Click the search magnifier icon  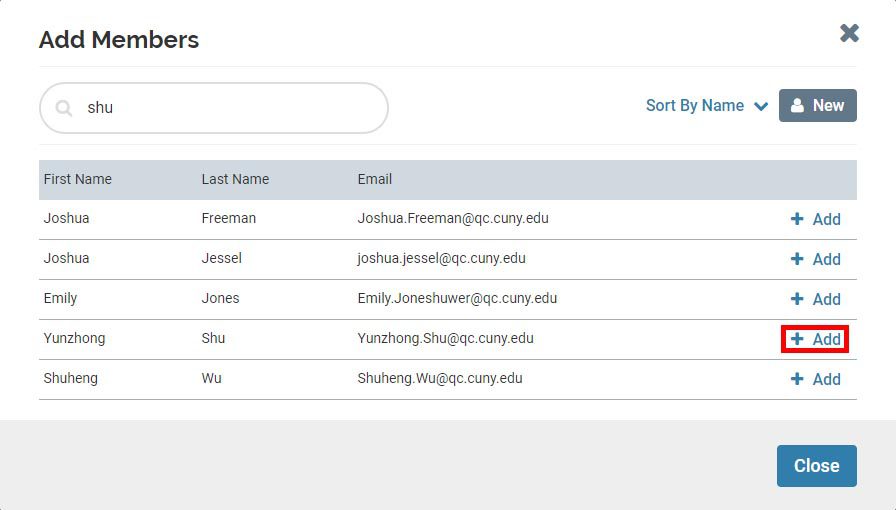tap(64, 108)
